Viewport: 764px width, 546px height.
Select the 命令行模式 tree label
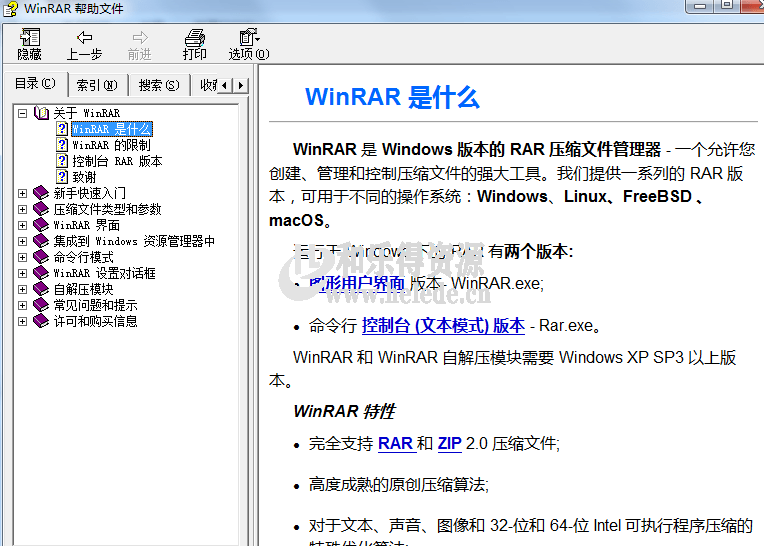click(83, 257)
